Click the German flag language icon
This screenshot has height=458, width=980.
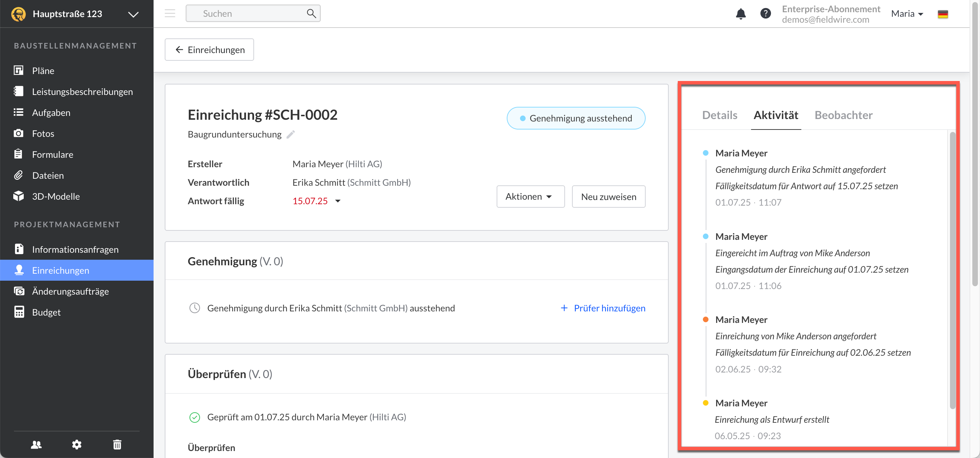942,14
